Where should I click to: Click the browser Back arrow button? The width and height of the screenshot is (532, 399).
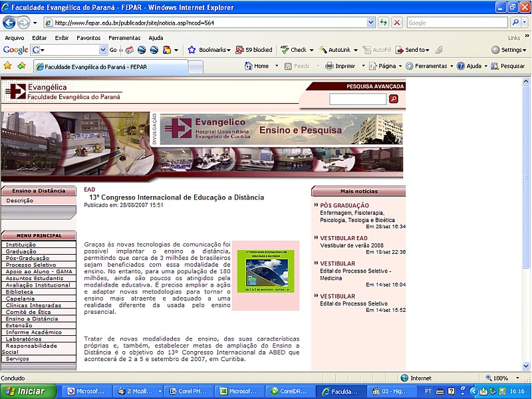coord(9,22)
